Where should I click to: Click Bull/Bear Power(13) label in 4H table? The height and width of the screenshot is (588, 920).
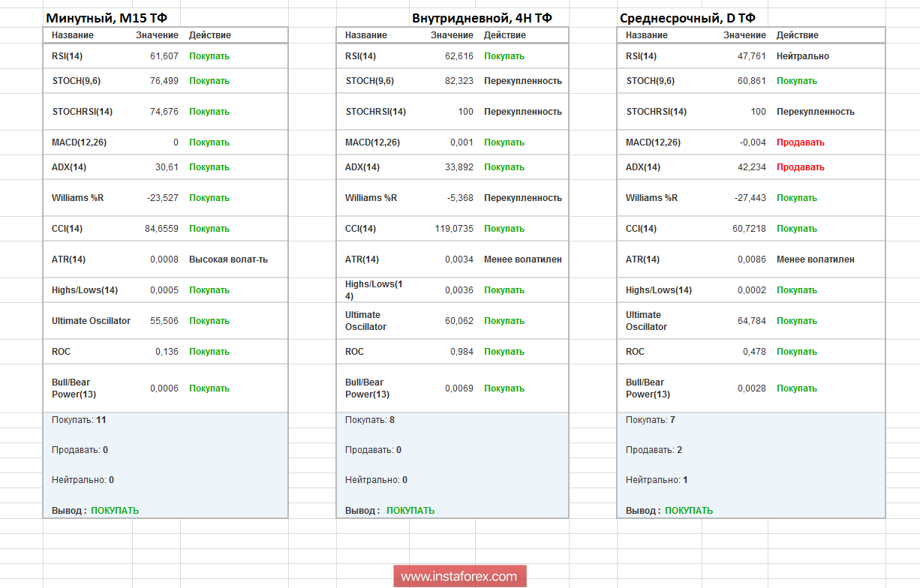tap(367, 388)
